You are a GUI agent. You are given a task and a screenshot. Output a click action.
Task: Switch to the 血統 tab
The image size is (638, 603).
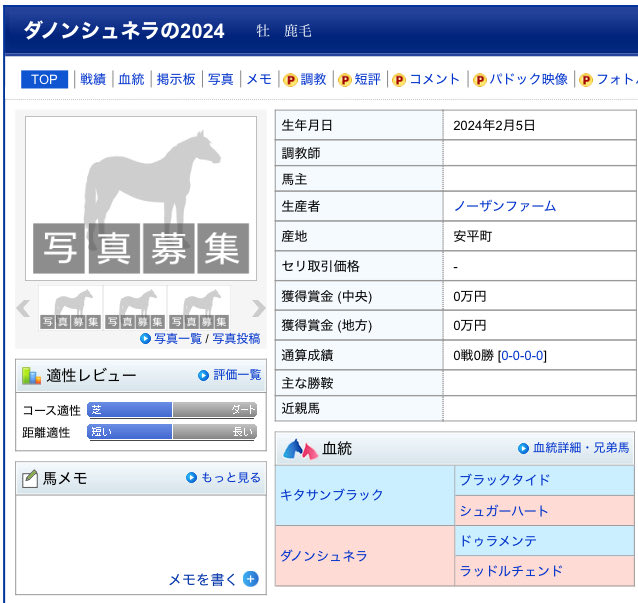[x=131, y=79]
